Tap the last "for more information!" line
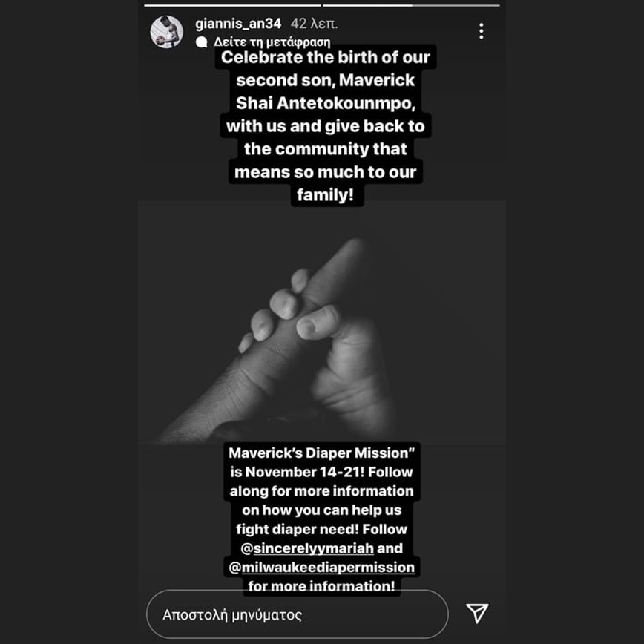 321,586
